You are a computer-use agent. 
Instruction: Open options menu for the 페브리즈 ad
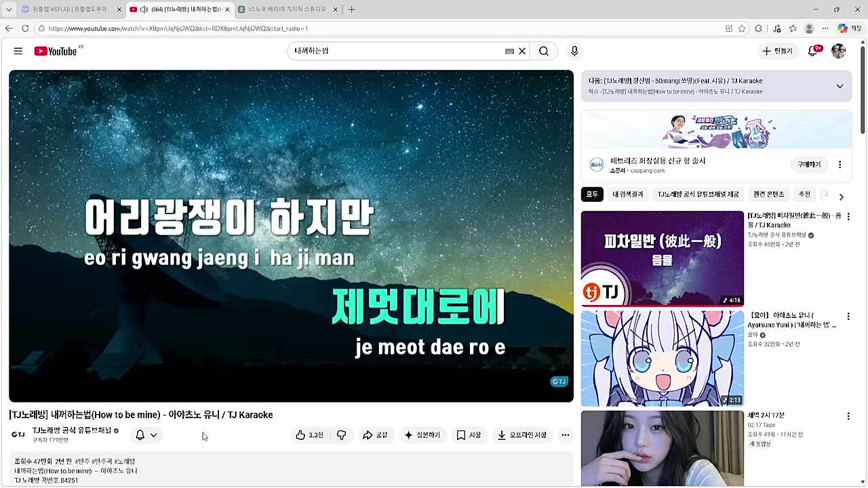(840, 165)
